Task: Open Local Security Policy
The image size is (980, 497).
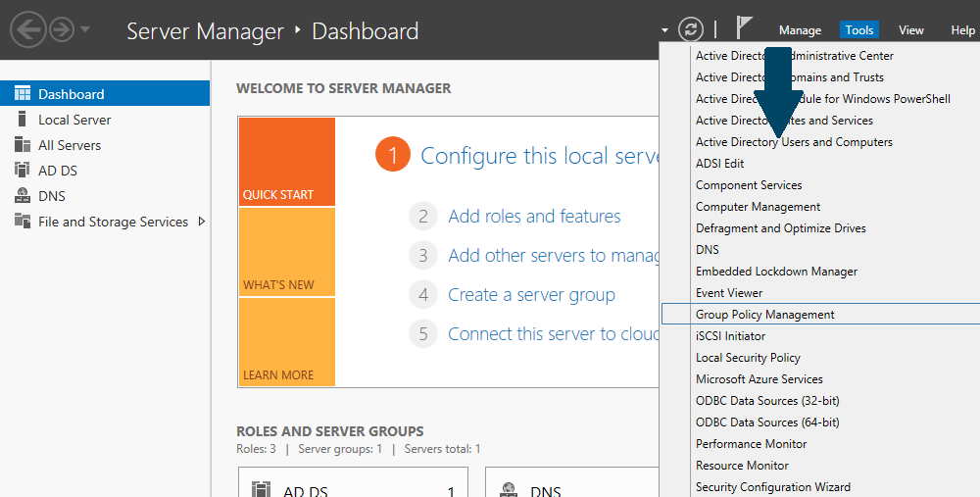Action: (x=748, y=358)
